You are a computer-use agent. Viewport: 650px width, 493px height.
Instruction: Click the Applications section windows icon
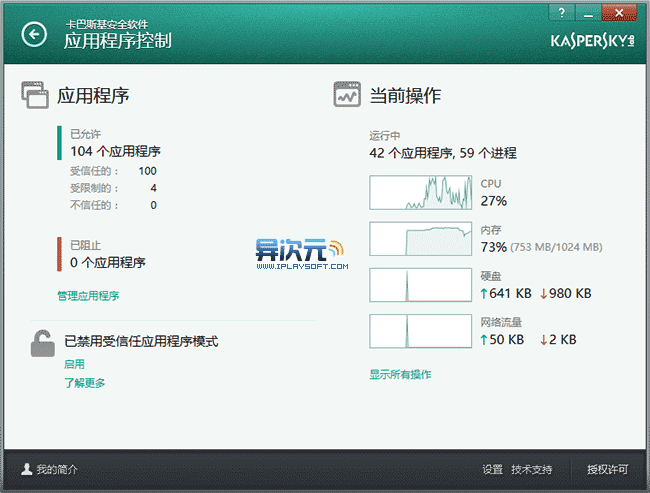coord(36,96)
